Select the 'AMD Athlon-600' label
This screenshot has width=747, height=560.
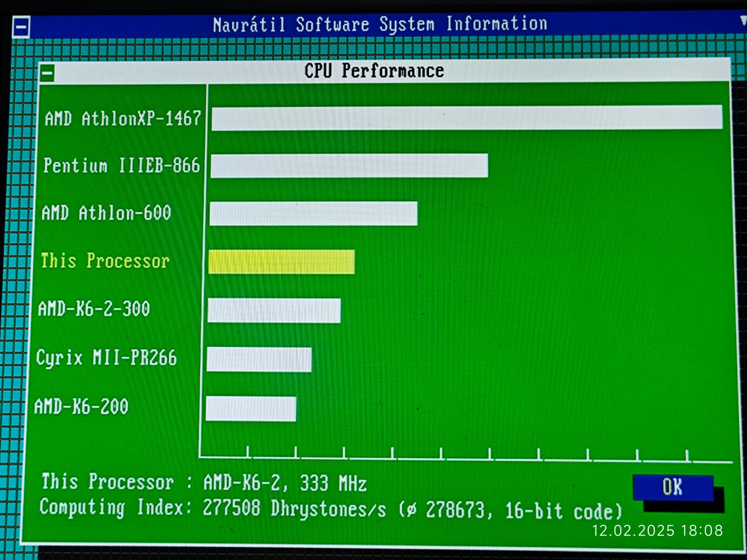[x=107, y=213]
